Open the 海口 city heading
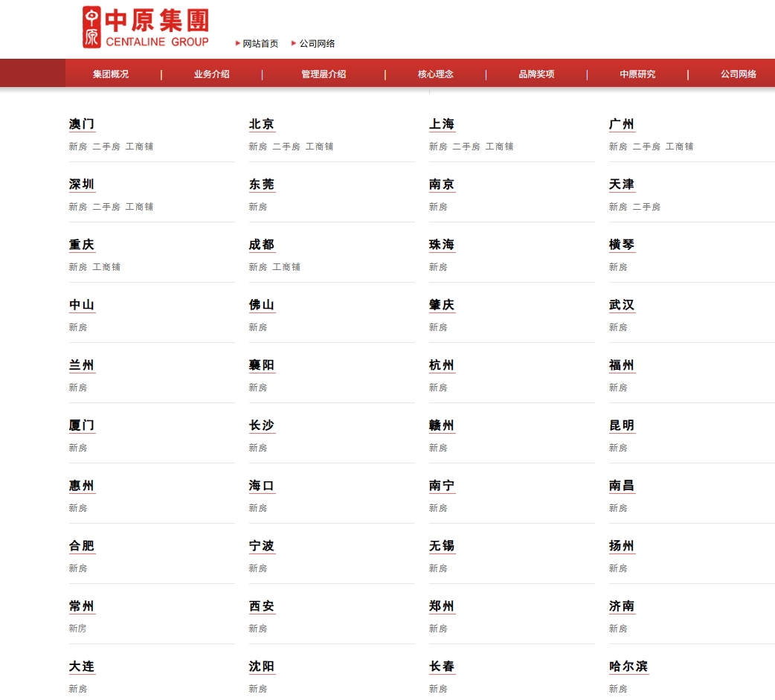This screenshot has height=700, width=775. 262,486
